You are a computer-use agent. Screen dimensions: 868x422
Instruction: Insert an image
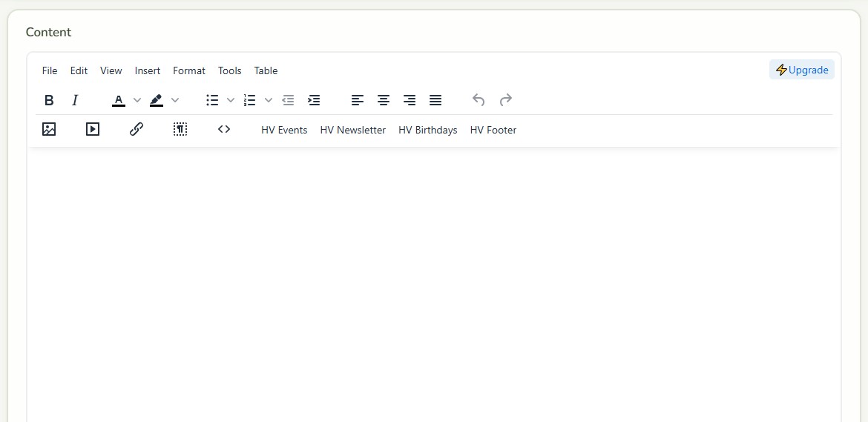point(49,130)
